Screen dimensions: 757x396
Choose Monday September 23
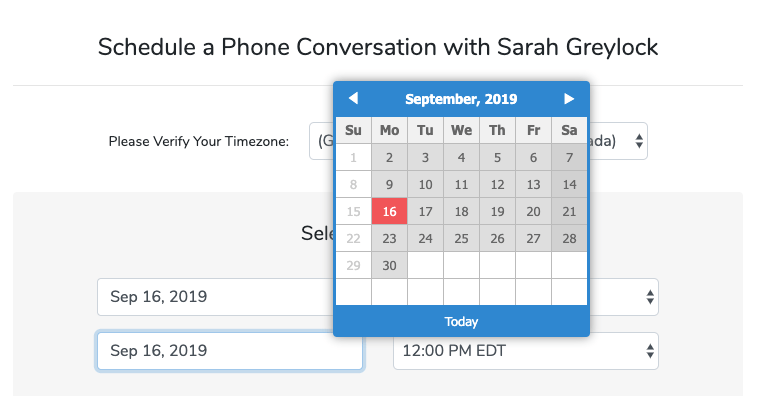[x=389, y=239]
